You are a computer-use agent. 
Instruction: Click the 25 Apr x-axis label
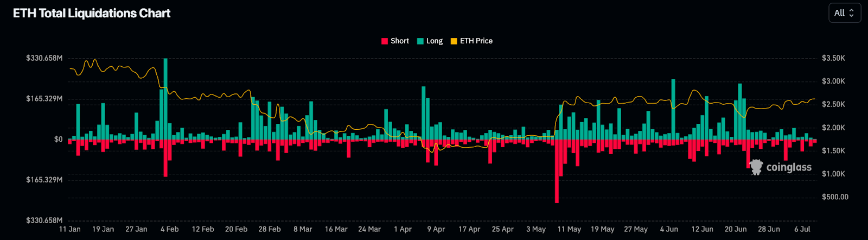pyautogui.click(x=502, y=229)
